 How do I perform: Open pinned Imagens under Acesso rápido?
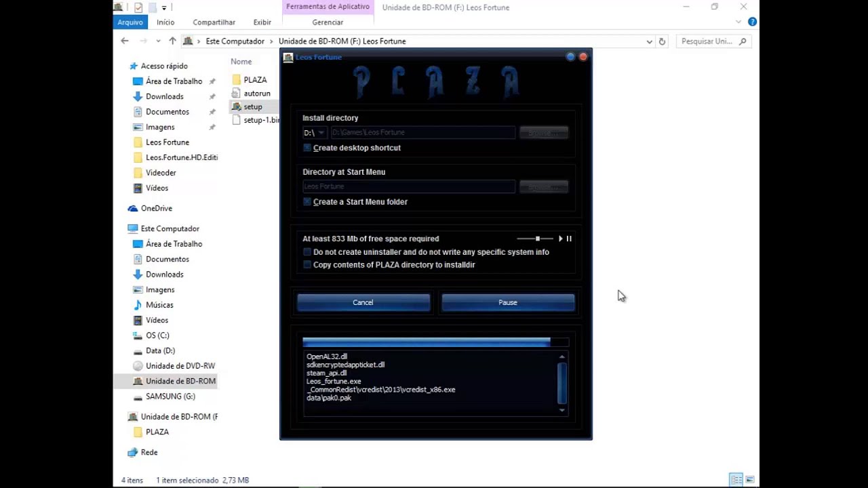coord(160,127)
